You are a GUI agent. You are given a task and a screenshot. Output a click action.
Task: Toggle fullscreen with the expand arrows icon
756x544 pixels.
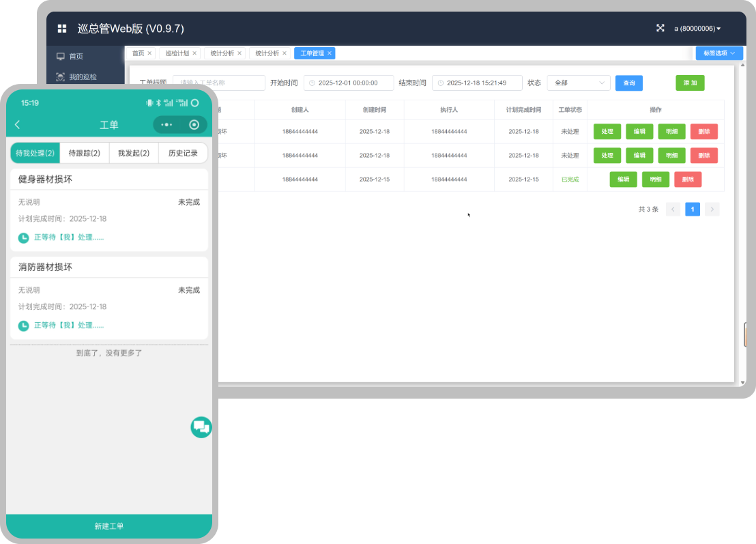click(x=660, y=28)
